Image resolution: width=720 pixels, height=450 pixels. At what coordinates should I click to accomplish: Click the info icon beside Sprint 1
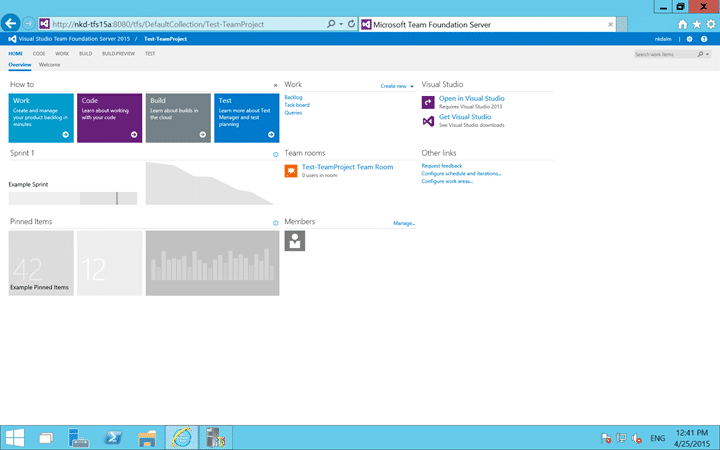point(276,154)
